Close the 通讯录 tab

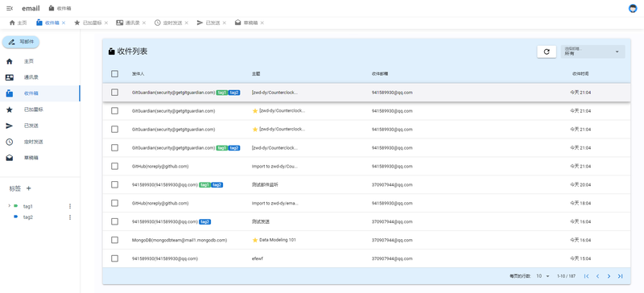(x=144, y=23)
